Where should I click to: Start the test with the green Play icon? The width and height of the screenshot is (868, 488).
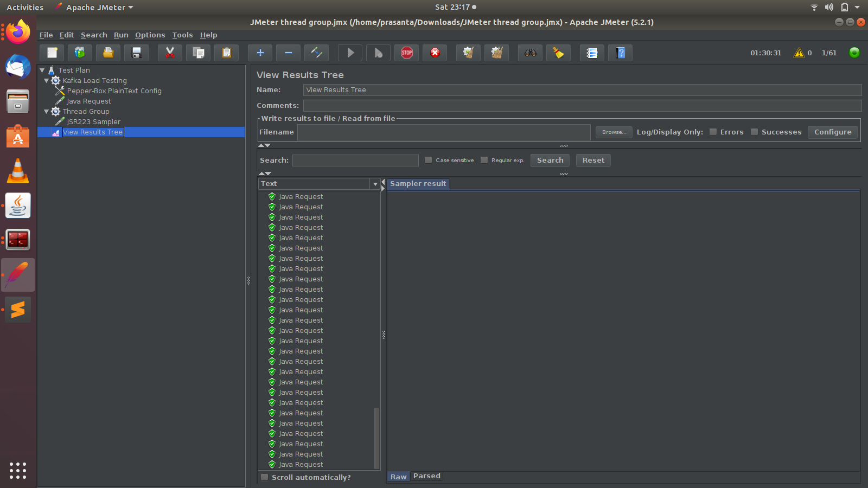[350, 53]
